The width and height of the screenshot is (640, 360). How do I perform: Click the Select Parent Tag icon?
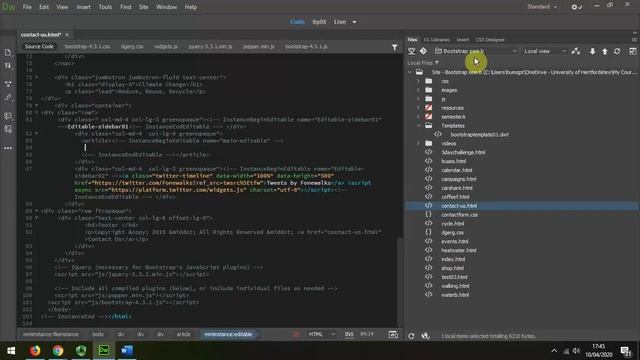(8, 98)
